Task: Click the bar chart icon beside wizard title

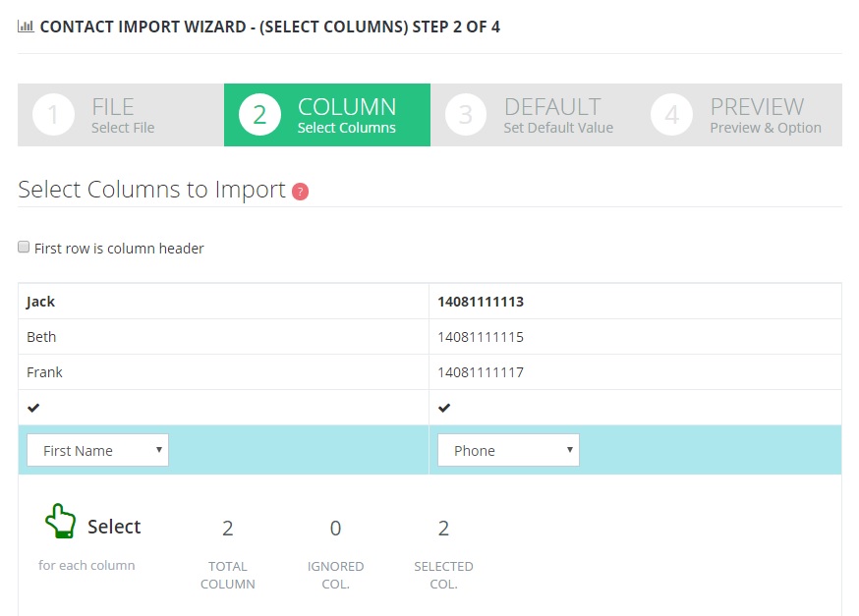Action: (25, 27)
